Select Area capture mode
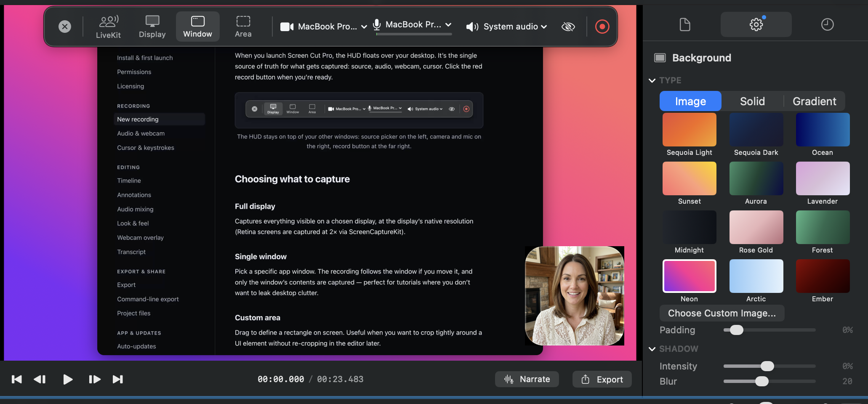Image resolution: width=868 pixels, height=404 pixels. (x=243, y=27)
